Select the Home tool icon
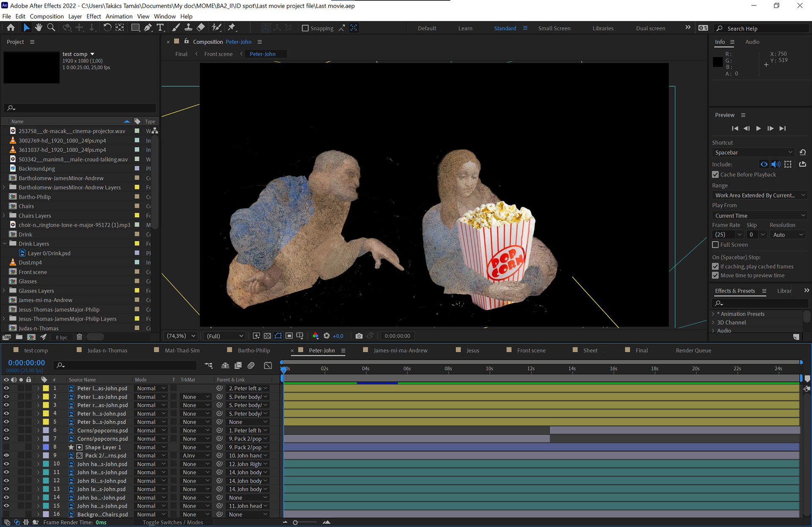The image size is (812, 527). [11, 28]
